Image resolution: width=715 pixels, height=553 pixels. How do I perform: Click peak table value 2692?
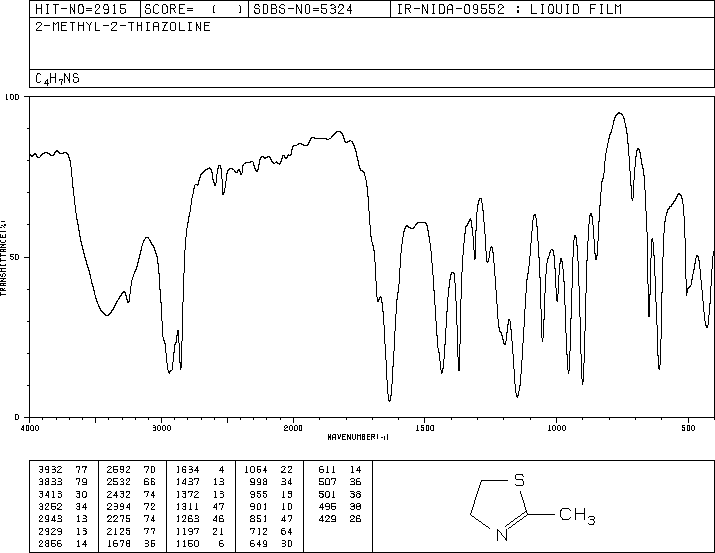pyautogui.click(x=119, y=470)
